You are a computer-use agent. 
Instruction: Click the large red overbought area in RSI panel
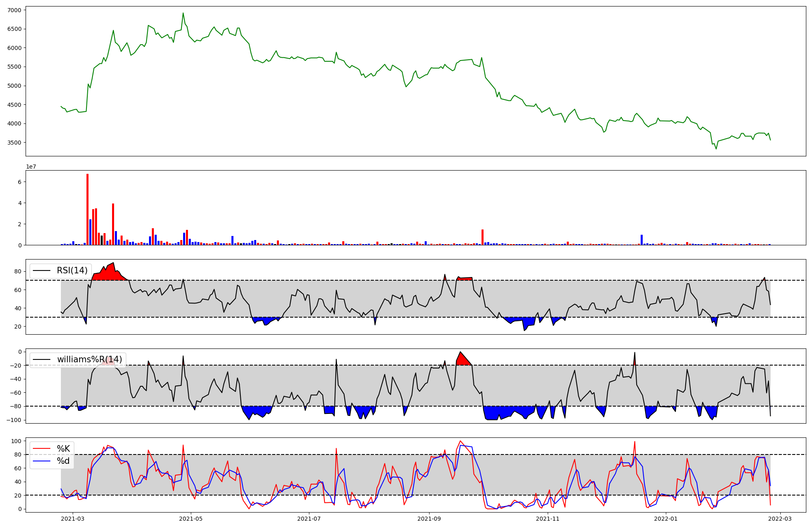click(109, 274)
